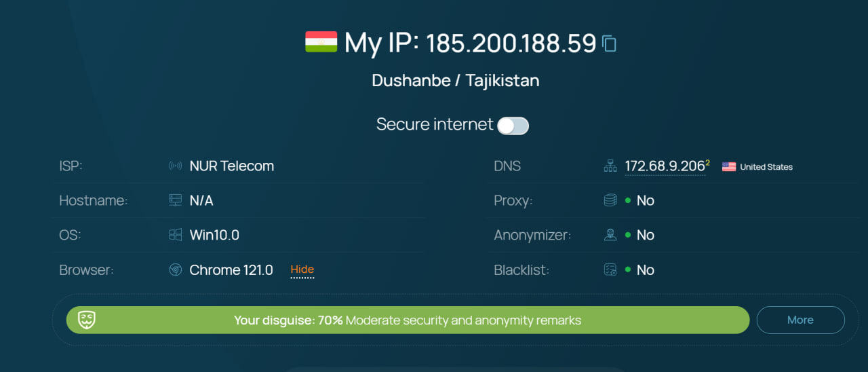Open the DNS address 172.68.9.206 link
Viewport: 868px width, 372px height.
[x=665, y=166]
